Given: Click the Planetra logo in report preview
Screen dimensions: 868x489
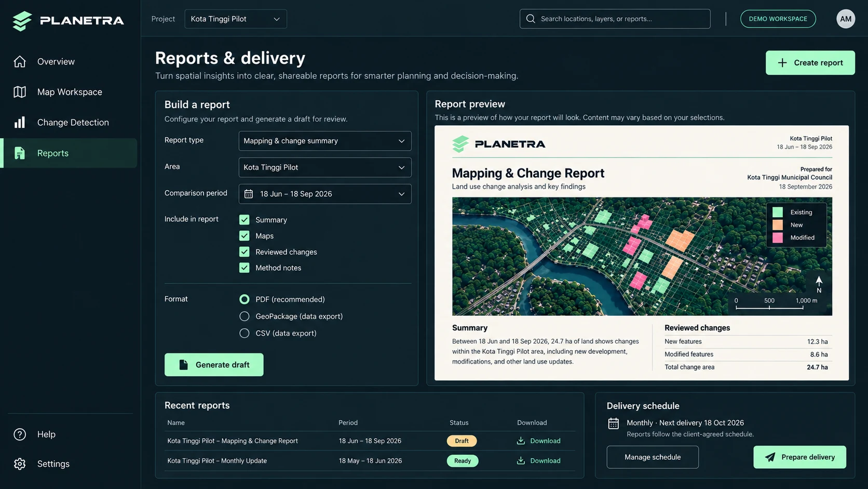Looking at the screenshot, I should coord(499,144).
